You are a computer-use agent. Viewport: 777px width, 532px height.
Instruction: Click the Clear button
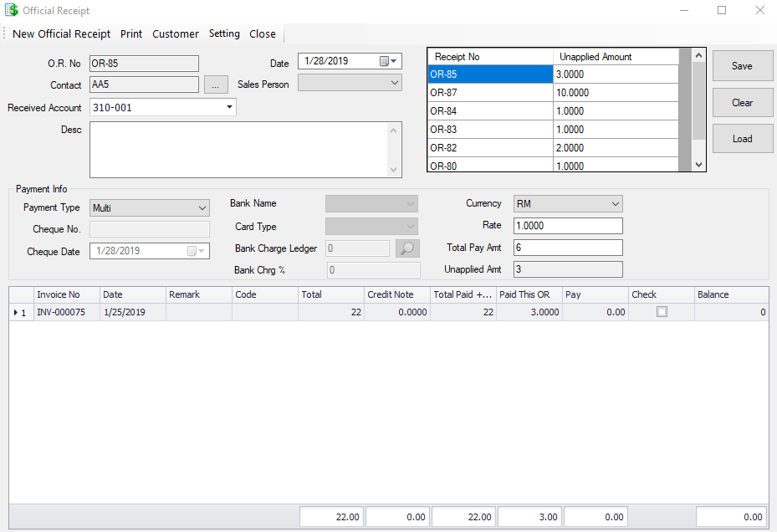[x=743, y=103]
